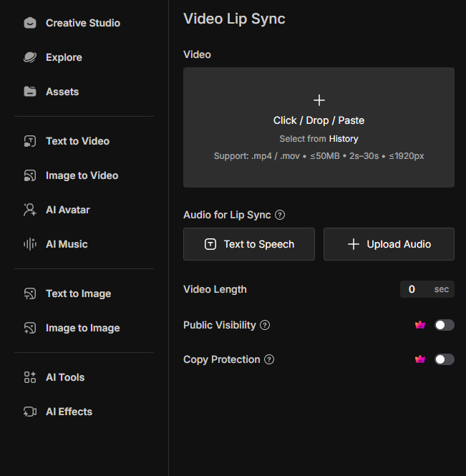Viewport: 466px width, 476px height.
Task: Toggle the Public Visibility switch
Action: point(444,325)
